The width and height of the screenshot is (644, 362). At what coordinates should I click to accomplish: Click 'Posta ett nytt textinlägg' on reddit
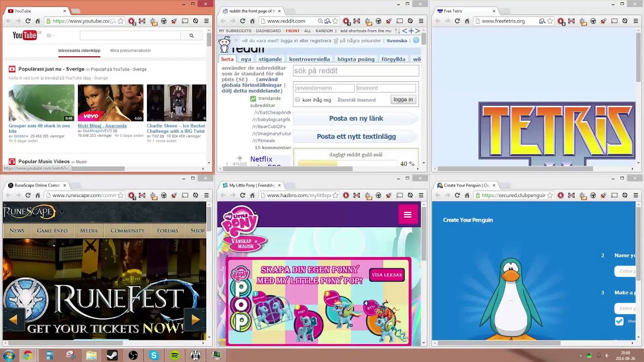pyautogui.click(x=356, y=137)
